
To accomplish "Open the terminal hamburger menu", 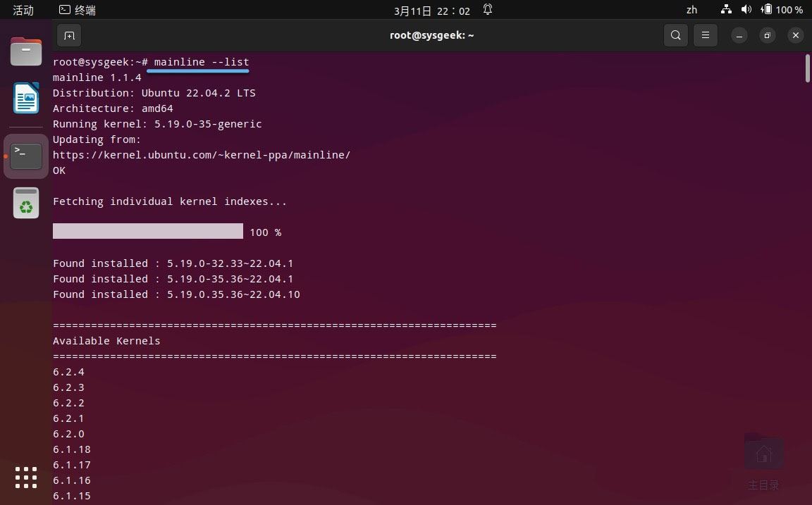I will point(706,35).
